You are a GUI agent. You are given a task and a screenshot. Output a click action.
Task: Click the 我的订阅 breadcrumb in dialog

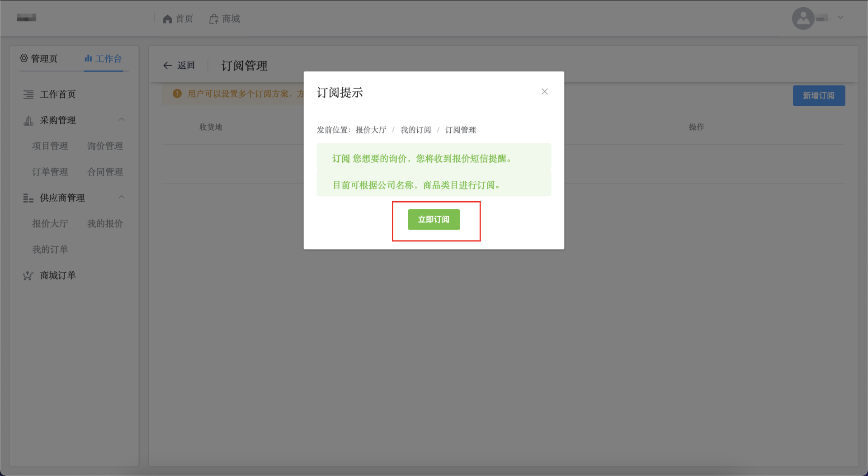pyautogui.click(x=415, y=130)
